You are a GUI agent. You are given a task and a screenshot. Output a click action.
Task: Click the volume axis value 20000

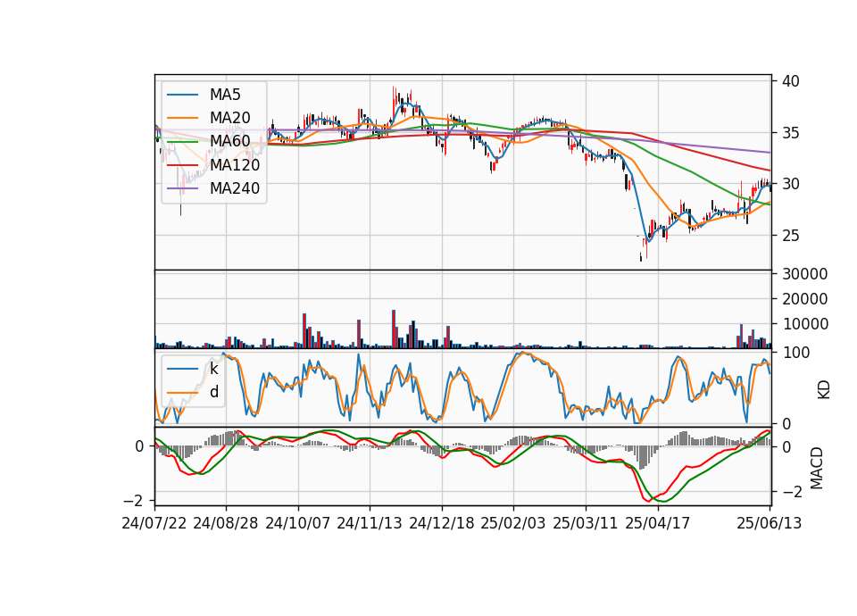click(x=804, y=299)
